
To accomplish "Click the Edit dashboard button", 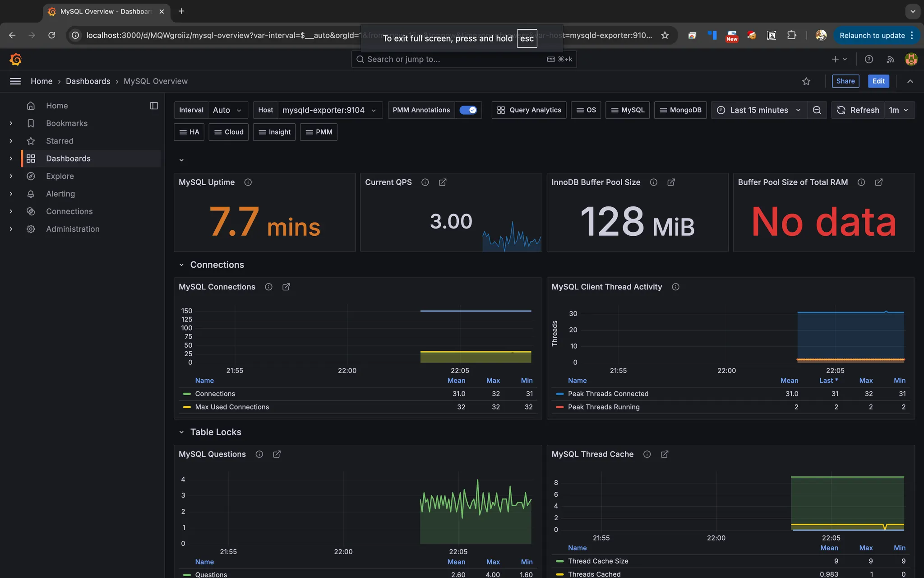I will pos(878,81).
